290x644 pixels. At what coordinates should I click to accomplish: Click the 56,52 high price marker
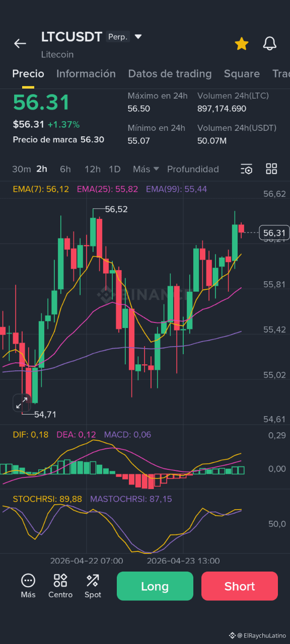click(116, 209)
